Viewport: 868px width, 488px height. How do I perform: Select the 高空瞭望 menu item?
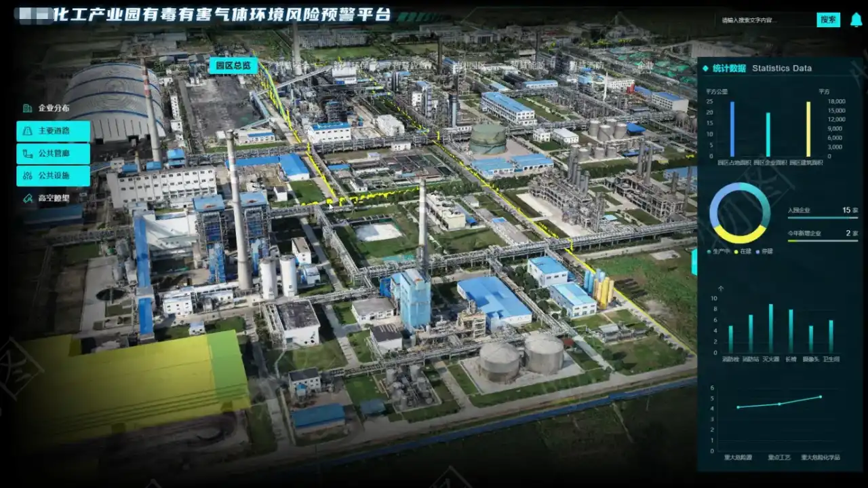tap(53, 198)
